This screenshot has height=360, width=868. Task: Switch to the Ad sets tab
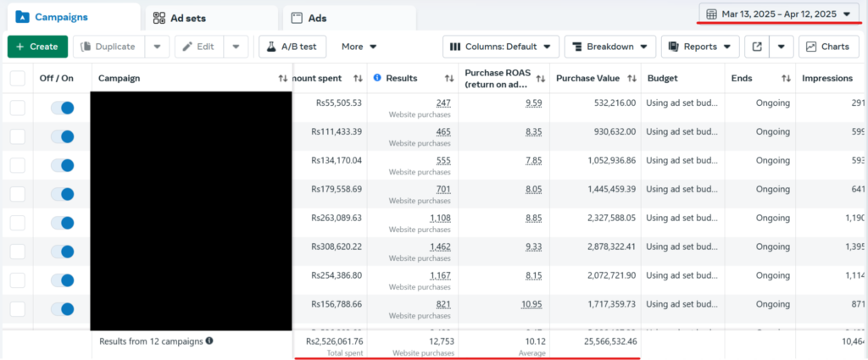click(211, 19)
